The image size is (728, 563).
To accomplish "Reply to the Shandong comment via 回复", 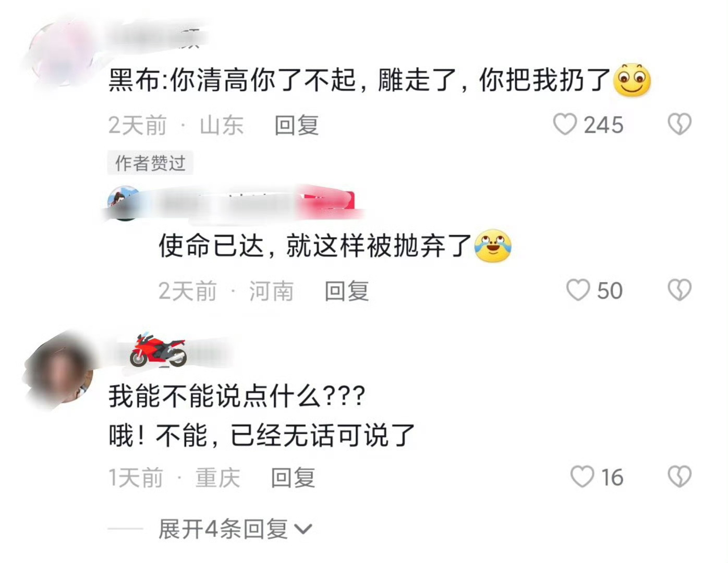I will tap(296, 125).
